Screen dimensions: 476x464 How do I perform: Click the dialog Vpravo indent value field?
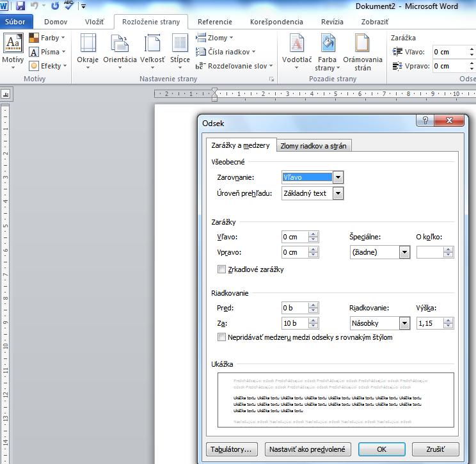coord(295,252)
